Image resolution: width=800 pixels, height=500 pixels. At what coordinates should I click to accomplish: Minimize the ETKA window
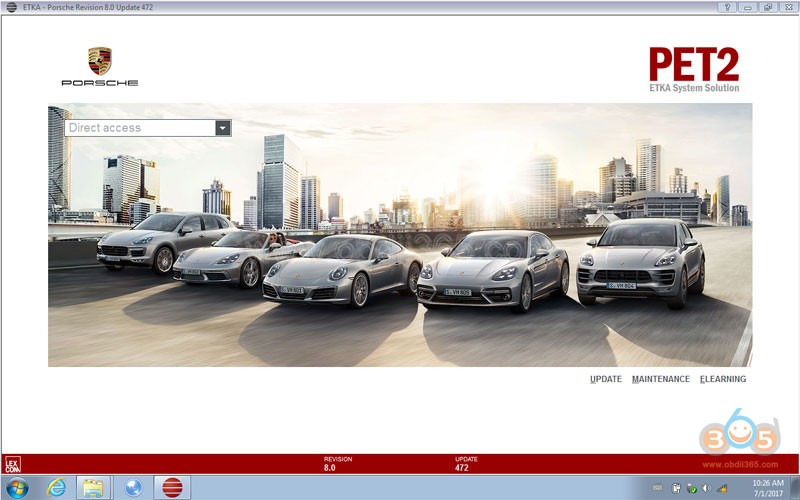[x=747, y=7]
